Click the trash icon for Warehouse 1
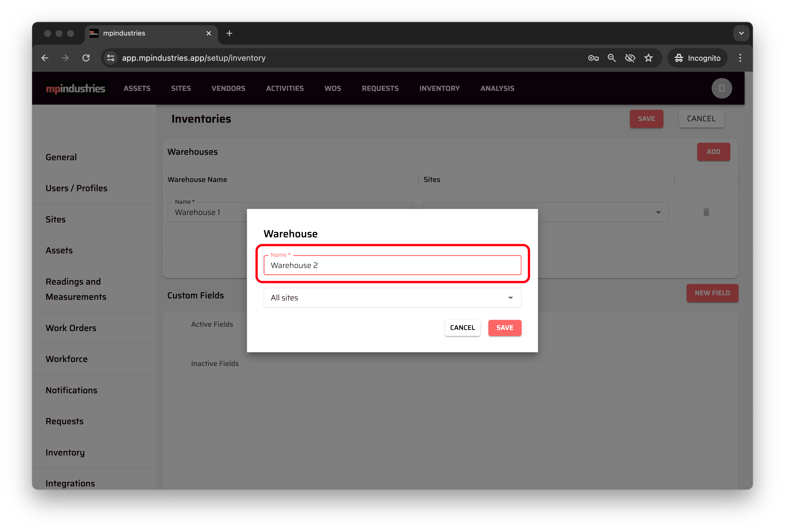The image size is (785, 532). (x=706, y=212)
